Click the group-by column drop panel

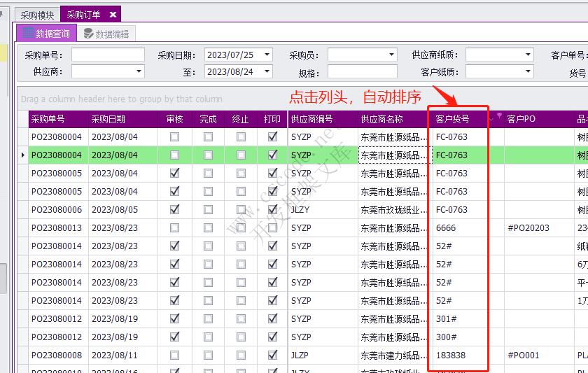[302, 99]
